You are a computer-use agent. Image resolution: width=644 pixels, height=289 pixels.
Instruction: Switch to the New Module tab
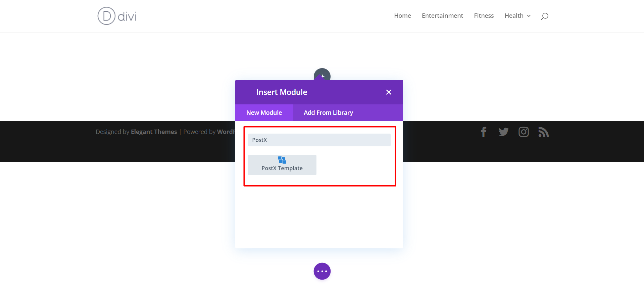[264, 113]
